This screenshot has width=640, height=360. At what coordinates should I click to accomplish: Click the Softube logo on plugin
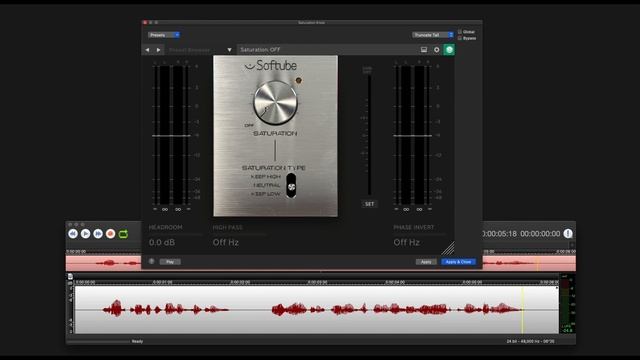pos(271,66)
